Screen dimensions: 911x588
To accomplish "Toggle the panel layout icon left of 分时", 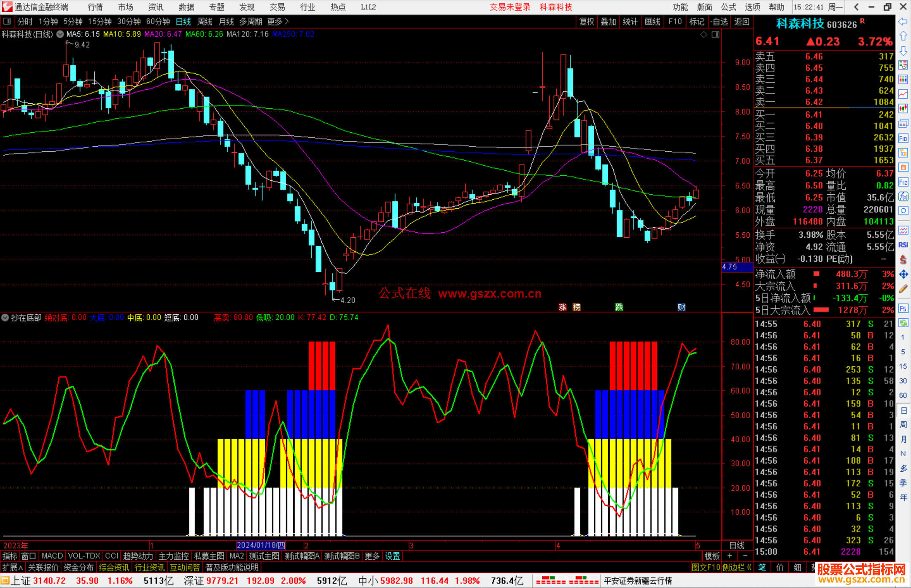I will [x=7, y=21].
